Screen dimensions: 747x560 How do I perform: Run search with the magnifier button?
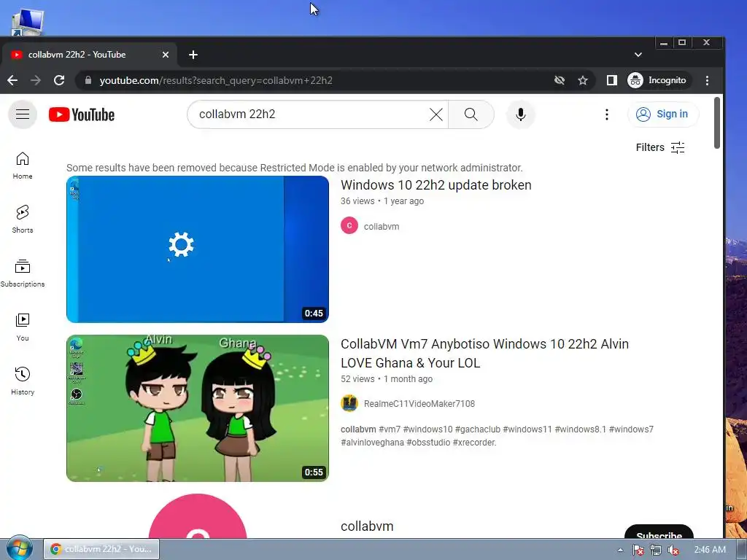click(471, 114)
